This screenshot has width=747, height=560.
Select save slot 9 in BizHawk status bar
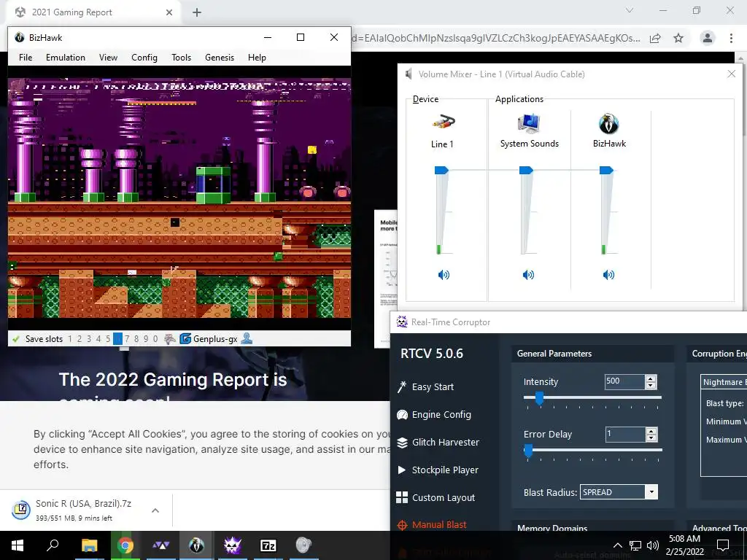146,339
